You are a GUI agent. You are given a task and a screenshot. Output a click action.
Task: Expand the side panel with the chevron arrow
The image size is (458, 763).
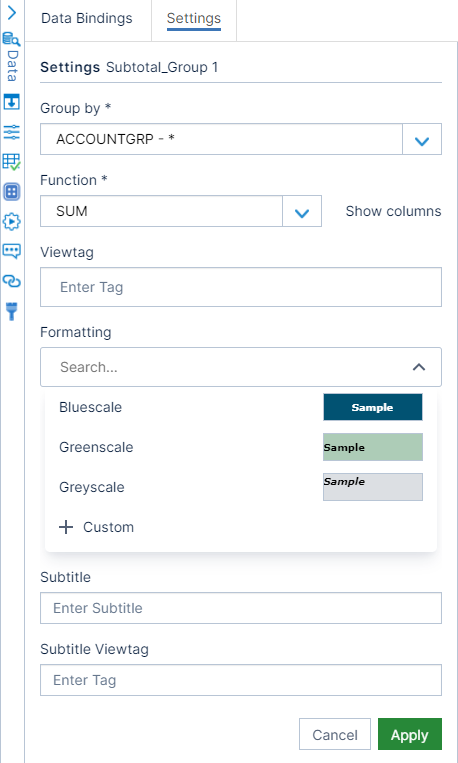pyautogui.click(x=12, y=13)
